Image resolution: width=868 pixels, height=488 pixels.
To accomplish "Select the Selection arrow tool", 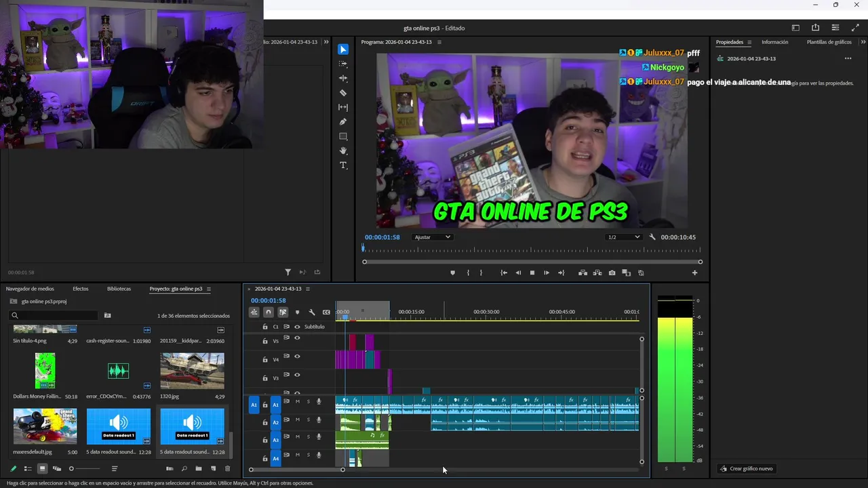I will tap(343, 49).
